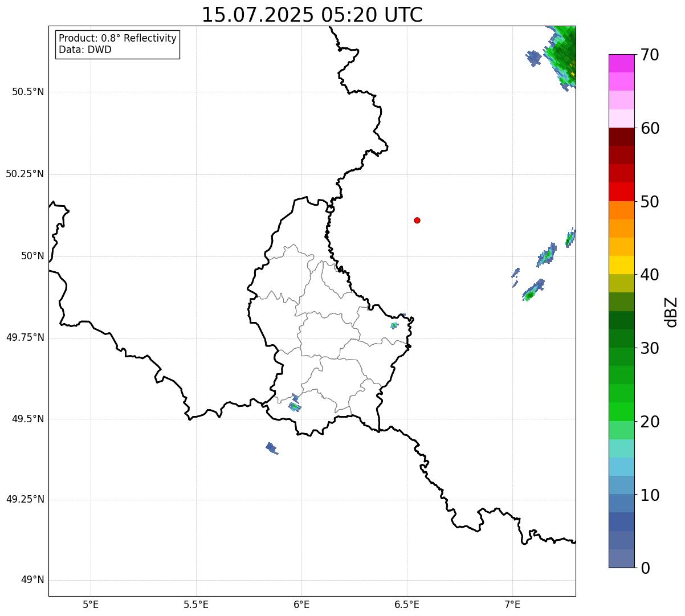Click the 49.25°N latitude label
The height and width of the screenshot is (616, 685).
tap(25, 499)
